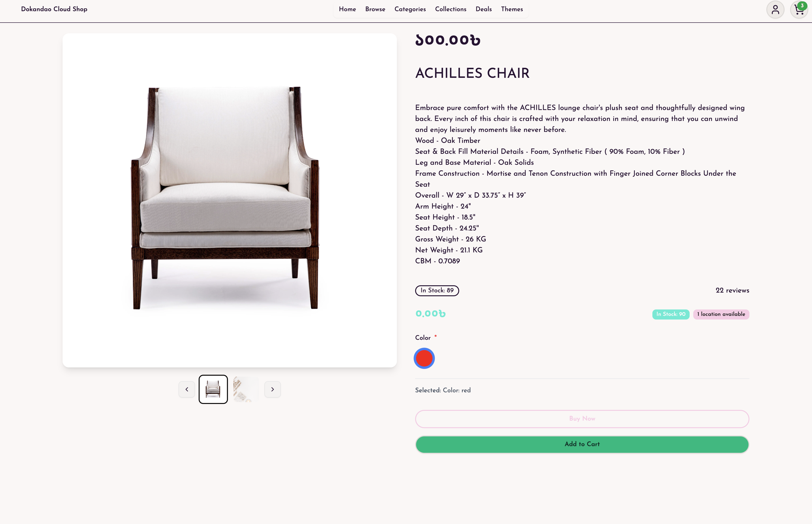
Task: Open the Browse menu item
Action: pyautogui.click(x=375, y=9)
